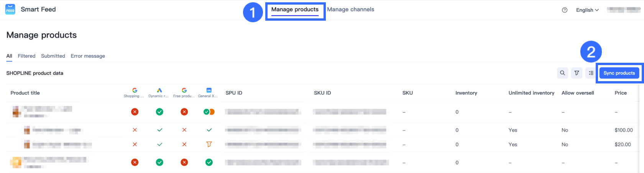Select the Filtered tab

[x=26, y=56]
